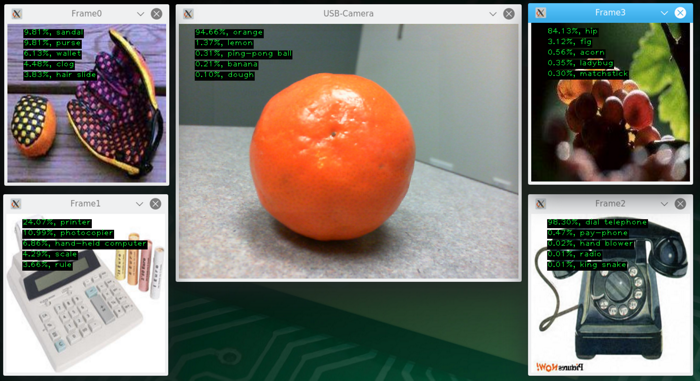
Task: Click the X11 icon in USB-Camera title bar
Action: click(188, 14)
